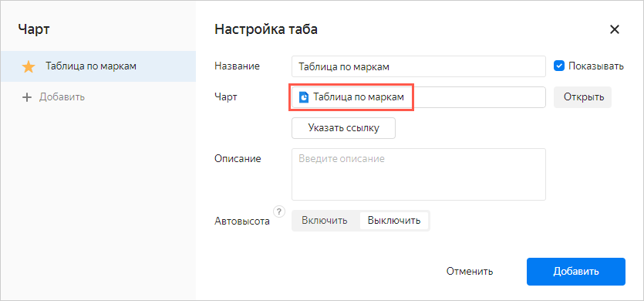Confirm with the blue Добавить button

coord(576,272)
